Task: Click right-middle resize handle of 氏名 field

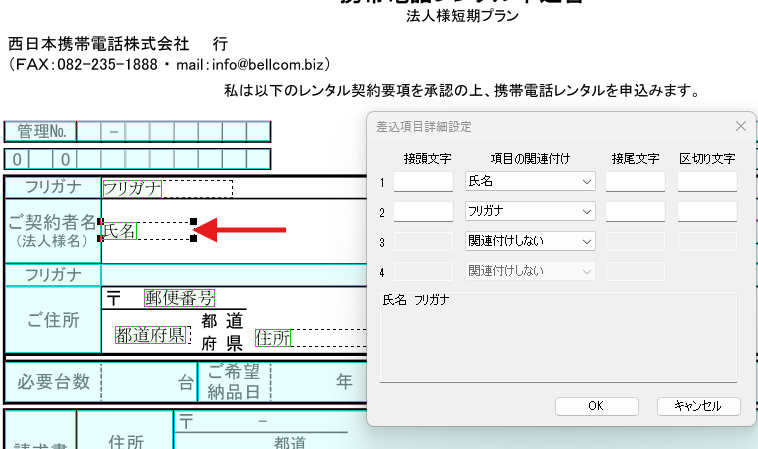Action: click(x=193, y=231)
